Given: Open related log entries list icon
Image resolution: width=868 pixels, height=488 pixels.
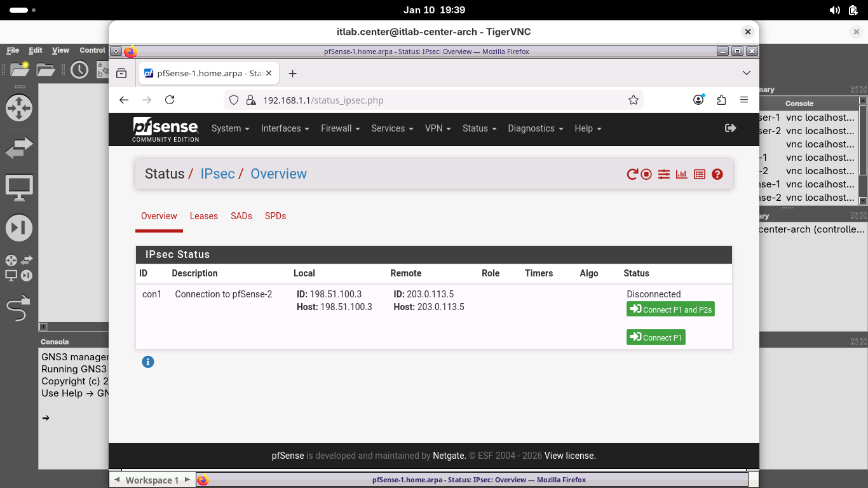Looking at the screenshot, I should pos(700,174).
